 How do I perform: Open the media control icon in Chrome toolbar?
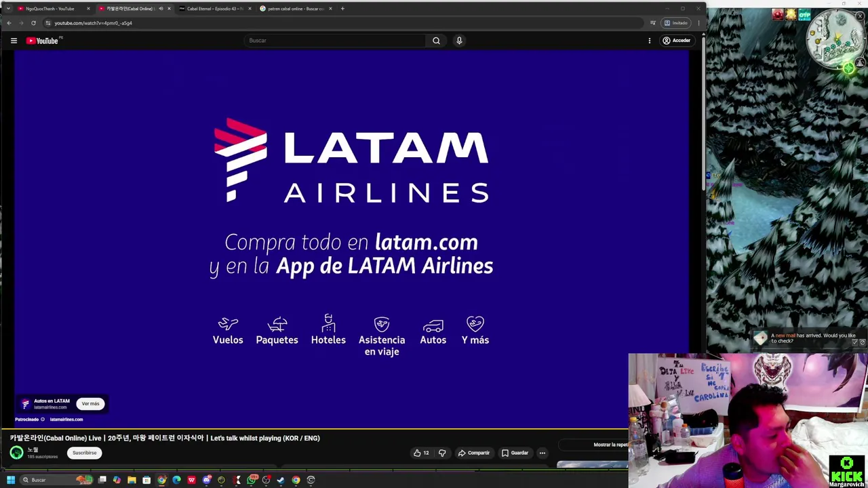tap(653, 23)
